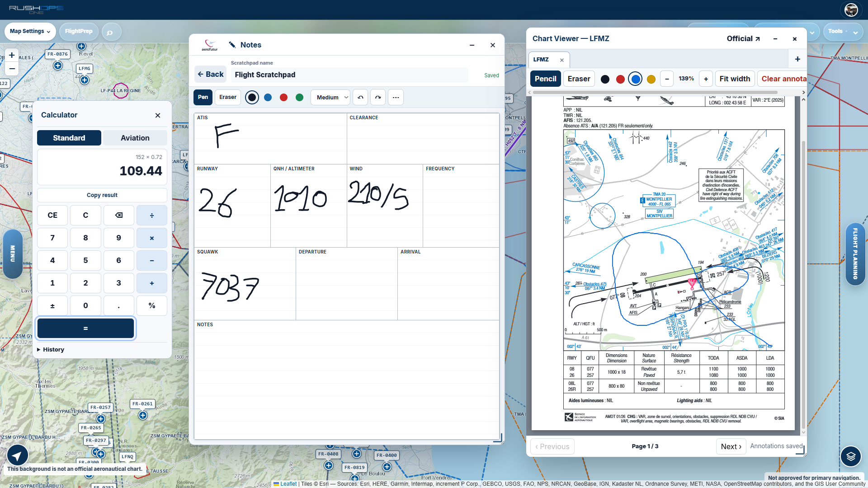
Task: Zoom in the map with plus control
Action: 12,55
